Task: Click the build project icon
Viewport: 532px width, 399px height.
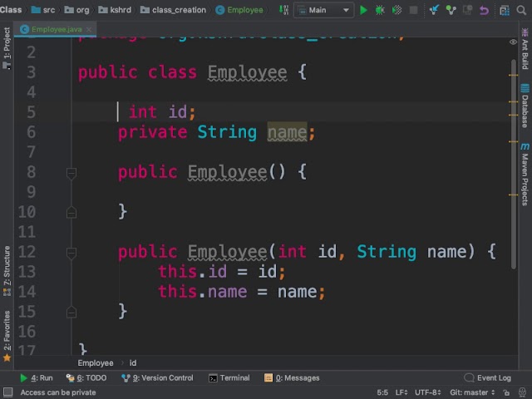Action: [283, 10]
